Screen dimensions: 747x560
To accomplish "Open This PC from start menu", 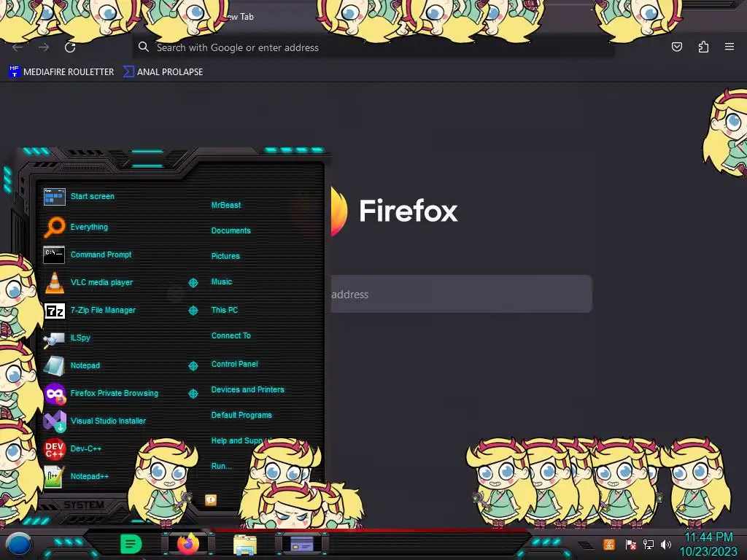I will [225, 310].
